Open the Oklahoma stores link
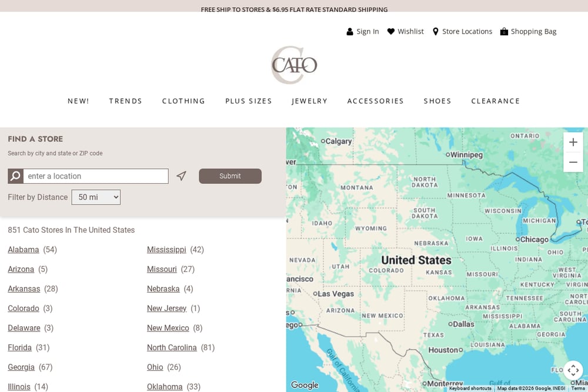Viewport: 588px width, 392px height. 165,387
